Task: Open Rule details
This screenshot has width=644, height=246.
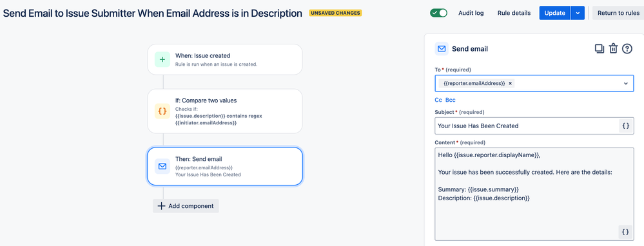Action: [x=514, y=13]
